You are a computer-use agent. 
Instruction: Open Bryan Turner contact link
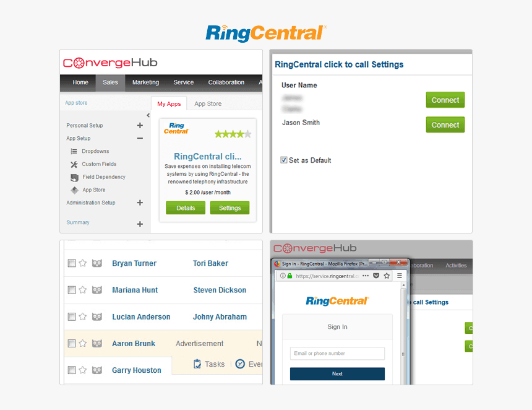point(134,263)
